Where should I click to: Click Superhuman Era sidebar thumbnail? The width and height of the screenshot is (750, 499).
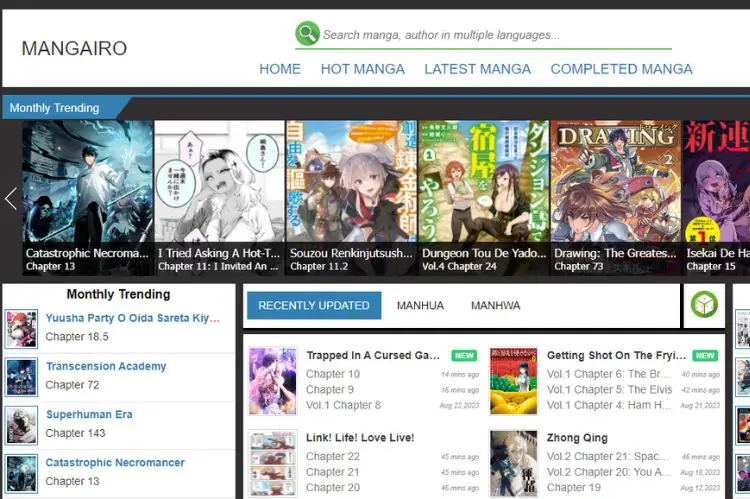[21, 425]
